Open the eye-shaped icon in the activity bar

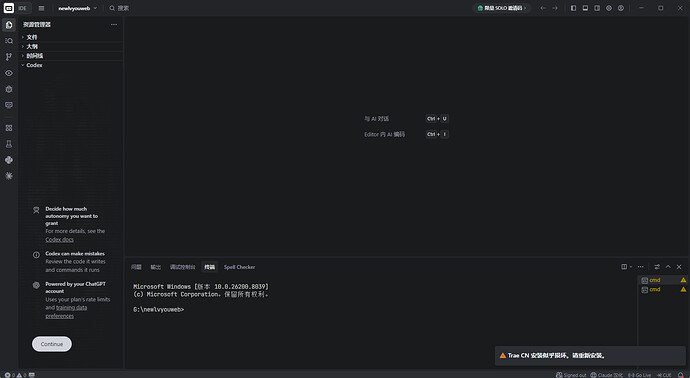point(9,73)
